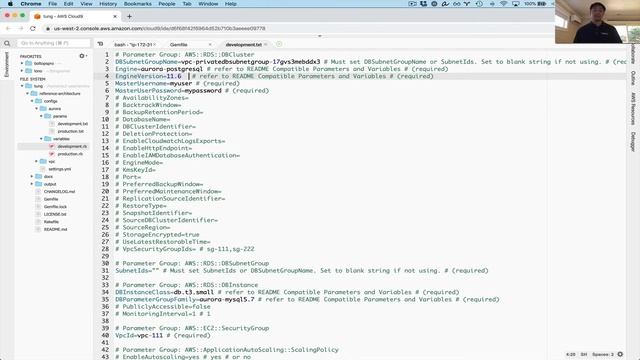The image size is (640, 360).
Task: Collapse the tung root folder
Action: [x=22, y=86]
